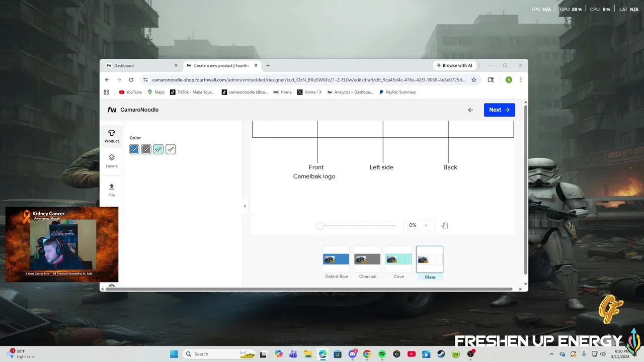Click the back arrow beside Next

[470, 110]
